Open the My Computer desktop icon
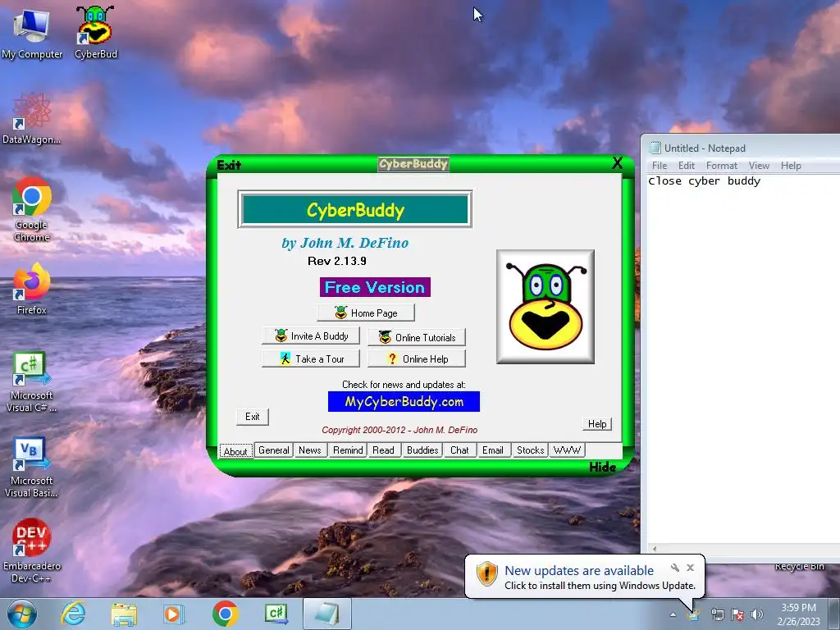840x630 pixels. coord(32,33)
